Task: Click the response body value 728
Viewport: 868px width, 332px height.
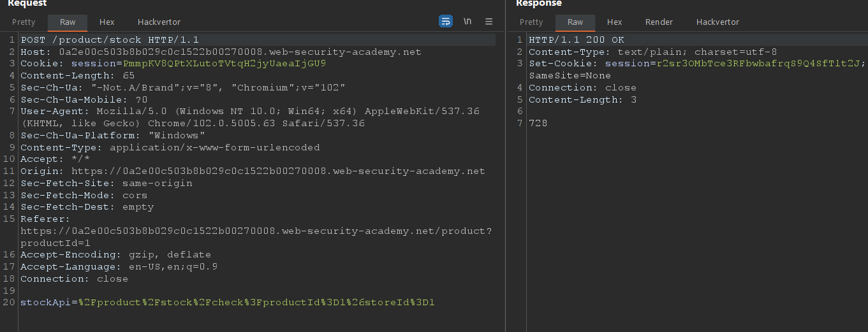Action: [x=538, y=124]
